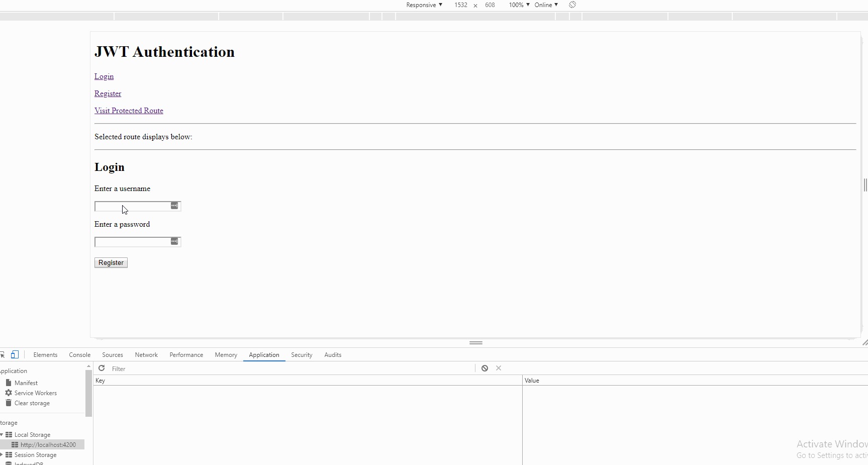
Task: Click the Clear All storage entries icon
Action: pyautogui.click(x=485, y=368)
